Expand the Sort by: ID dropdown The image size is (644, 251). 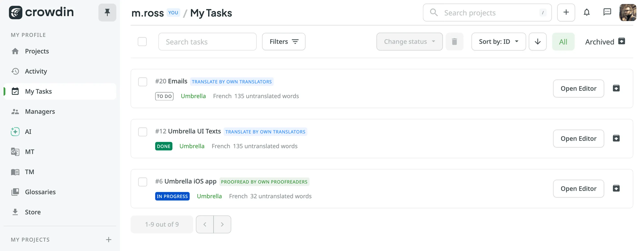coord(498,42)
